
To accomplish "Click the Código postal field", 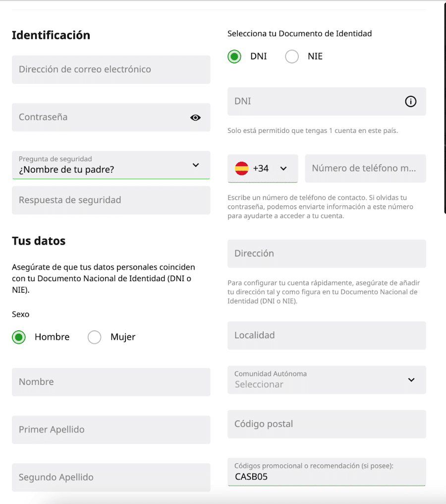I will pos(326,424).
